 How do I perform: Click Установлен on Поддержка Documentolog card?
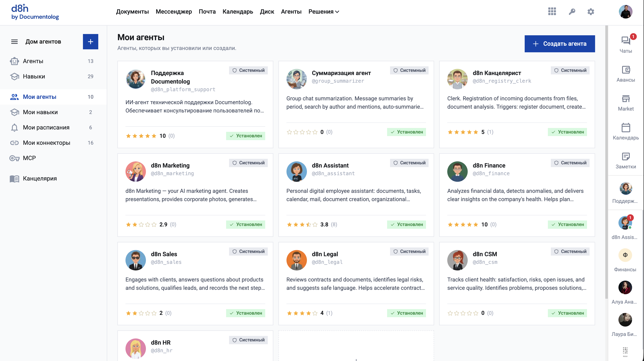245,136
